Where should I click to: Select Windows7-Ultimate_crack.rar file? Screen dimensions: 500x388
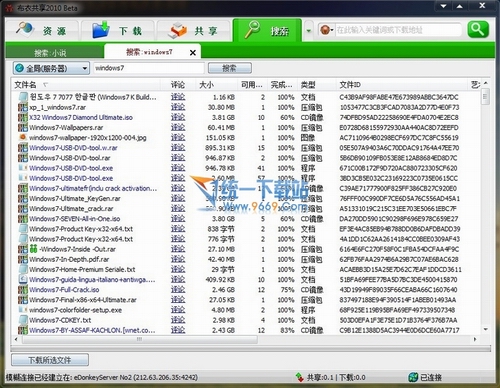71,209
